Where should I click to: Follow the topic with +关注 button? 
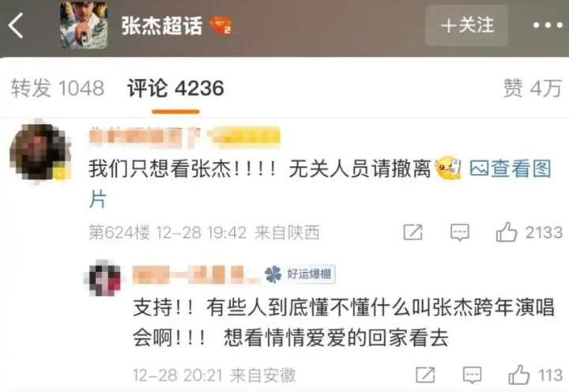click(467, 25)
